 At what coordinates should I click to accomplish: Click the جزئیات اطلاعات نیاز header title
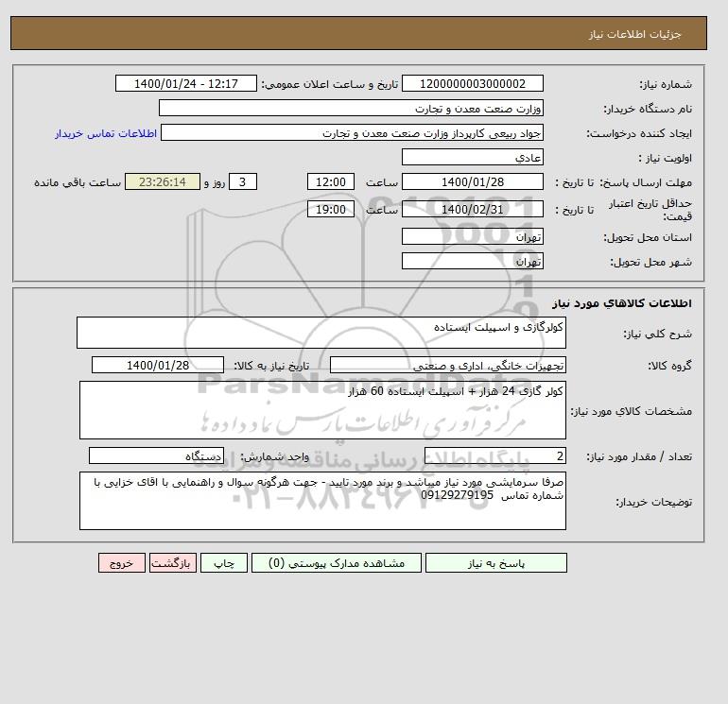(x=634, y=34)
